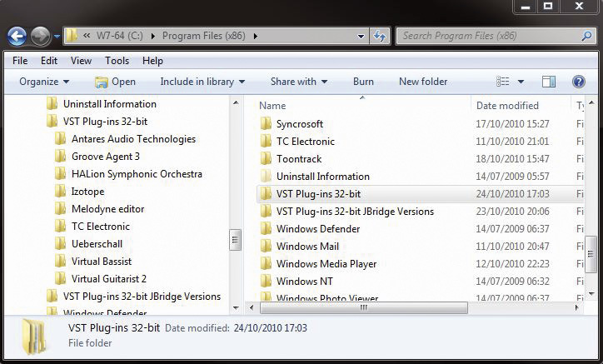Click the magnifier search icon

click(x=586, y=36)
